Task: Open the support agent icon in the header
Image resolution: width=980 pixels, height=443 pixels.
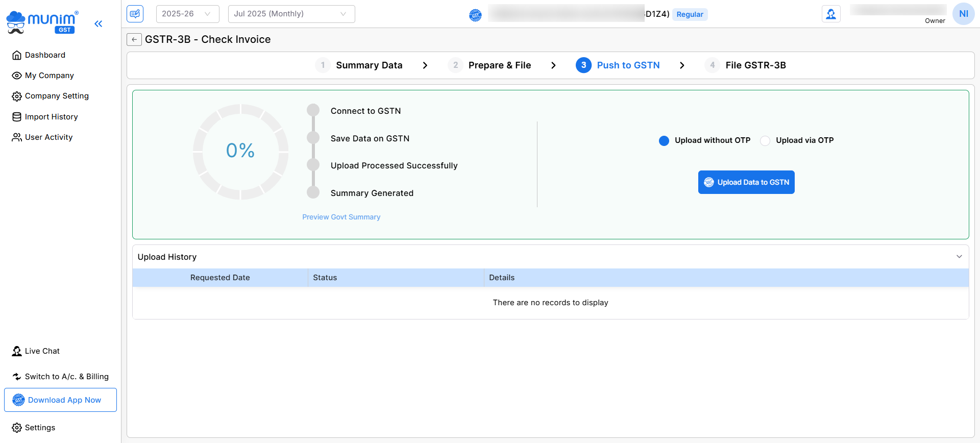Action: (831, 14)
